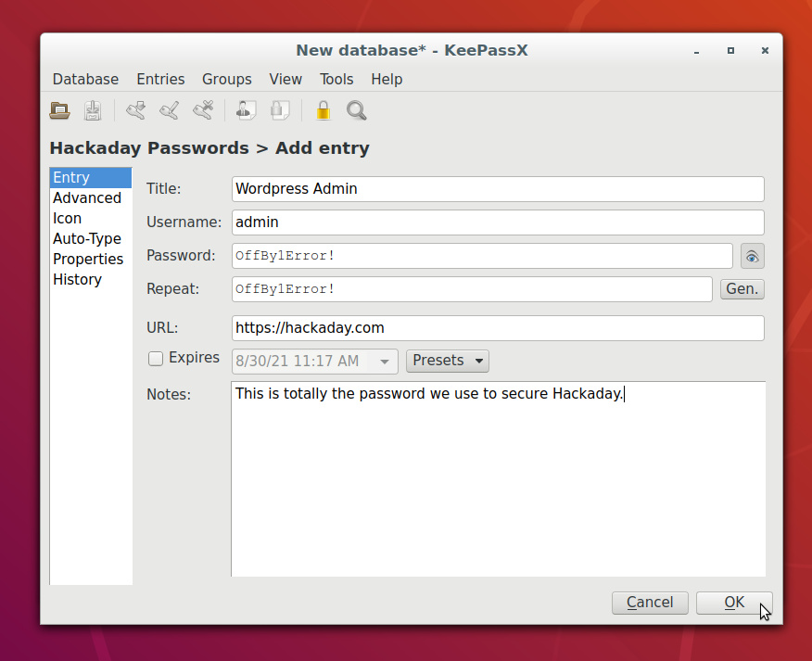Screen dimensions: 812x661
Task: Enable the Expires checkbox
Action: click(156, 359)
